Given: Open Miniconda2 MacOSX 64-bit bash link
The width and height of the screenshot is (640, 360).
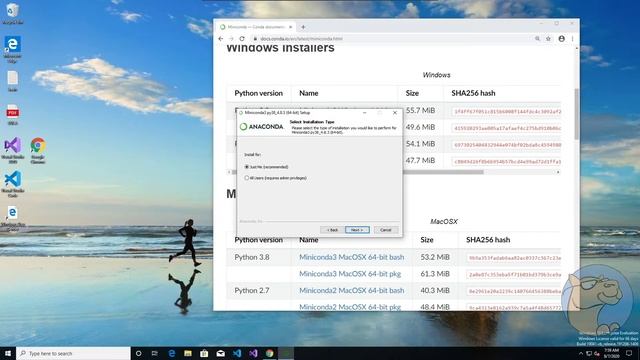Looking at the screenshot, I should (x=351, y=291).
